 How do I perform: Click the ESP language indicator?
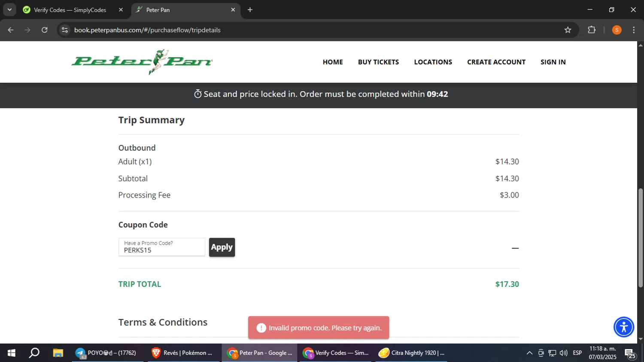coord(577,353)
